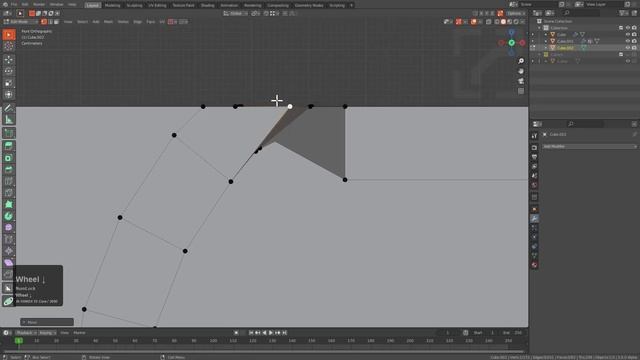Click the pan view hand icon
640x360 pixels.
521,71
